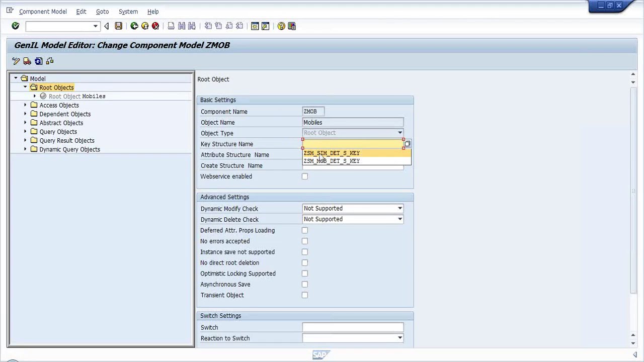The image size is (644, 362).
Task: Tick Instance save not supported checkbox
Action: (304, 252)
